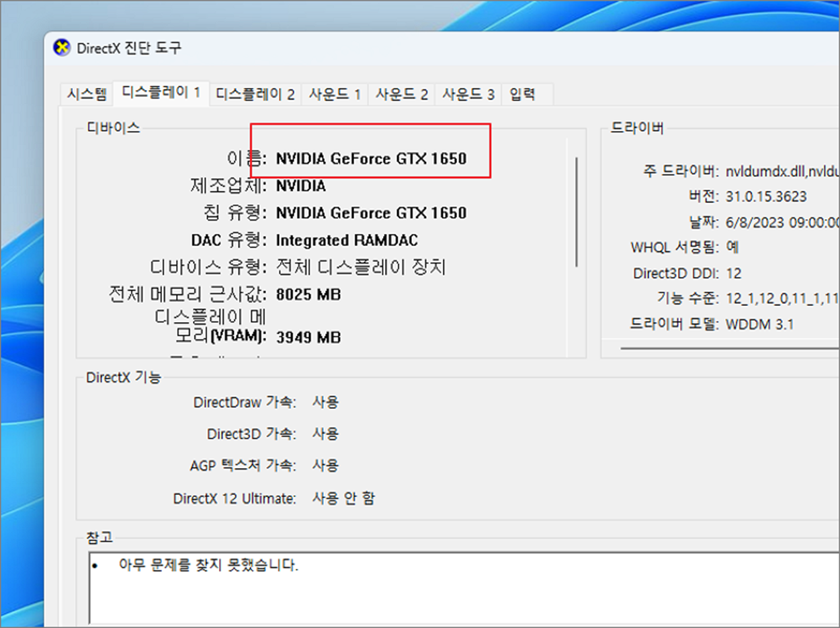Open the 디스플레이 2 tab
840x628 pixels.
click(255, 94)
